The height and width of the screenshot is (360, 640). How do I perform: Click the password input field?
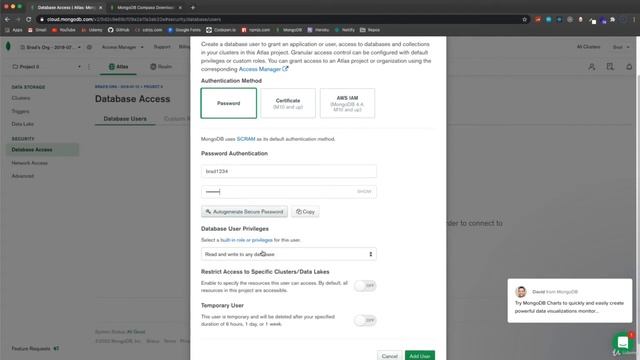click(x=289, y=191)
